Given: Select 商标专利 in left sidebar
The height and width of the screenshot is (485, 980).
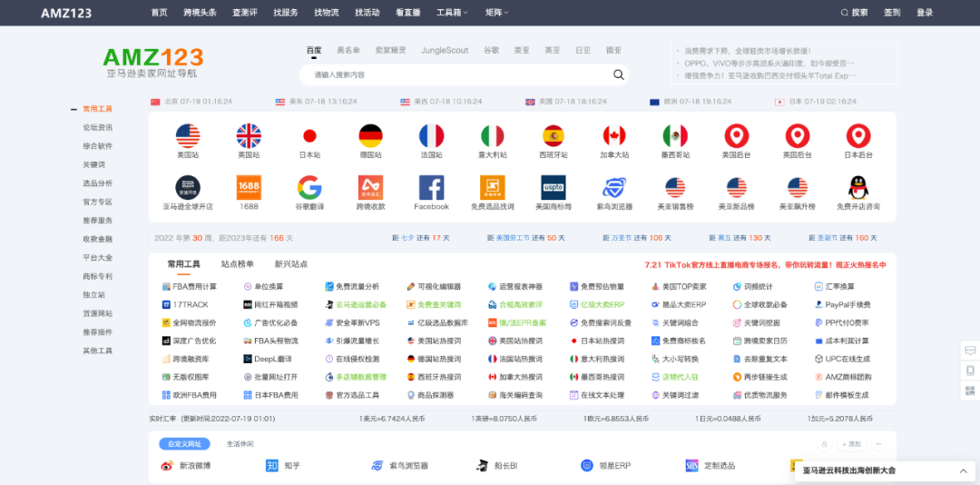Looking at the screenshot, I should [x=97, y=276].
